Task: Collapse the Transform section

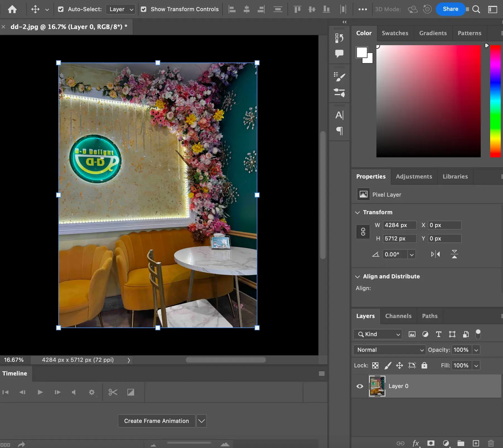Action: pyautogui.click(x=358, y=212)
